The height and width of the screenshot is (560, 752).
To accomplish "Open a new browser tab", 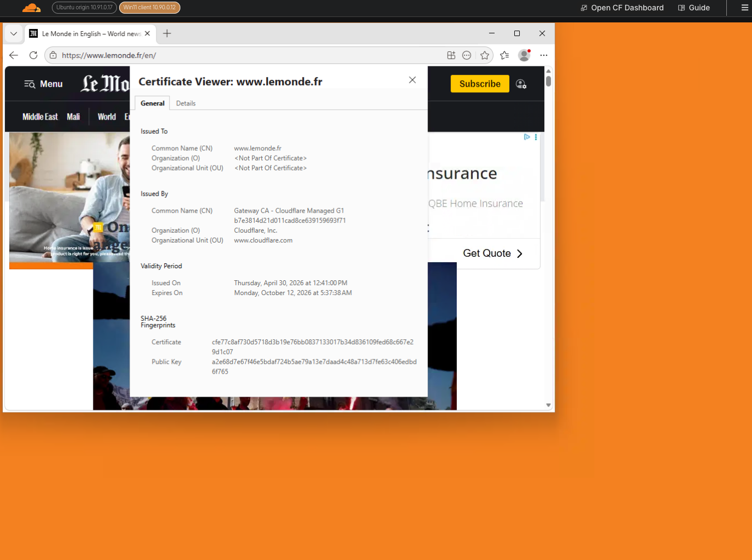I will (167, 33).
